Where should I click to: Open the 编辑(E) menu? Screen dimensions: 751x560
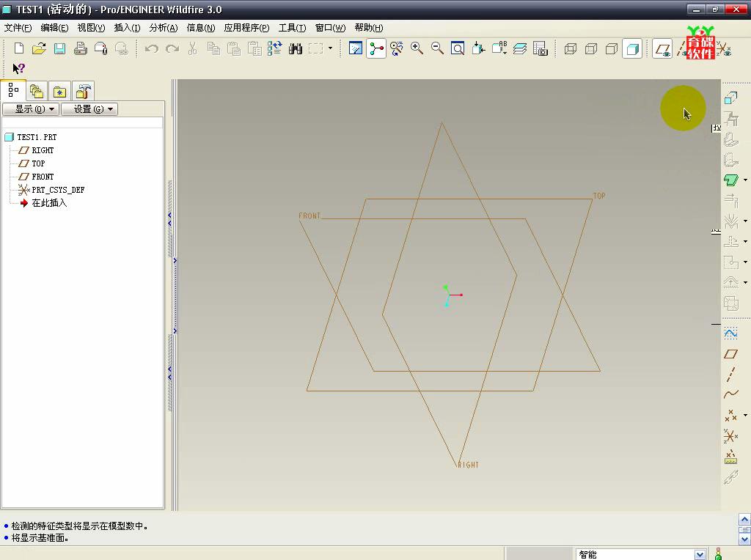tap(54, 28)
